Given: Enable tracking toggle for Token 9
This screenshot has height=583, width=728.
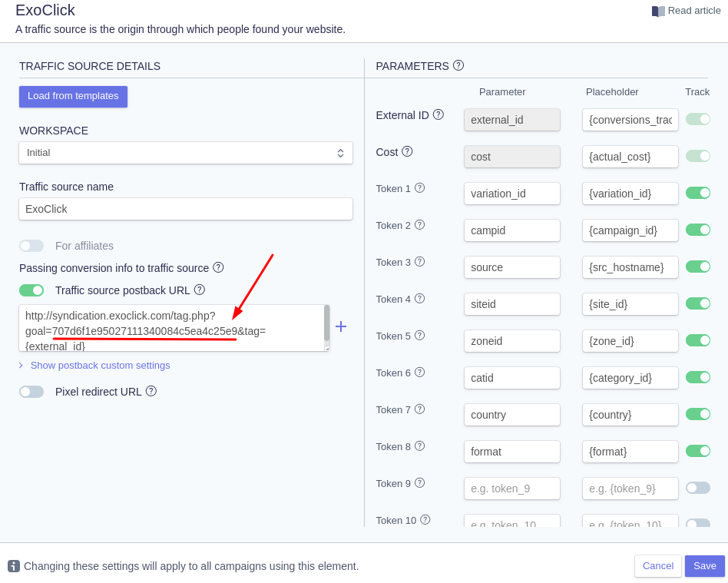Looking at the screenshot, I should pos(697,488).
